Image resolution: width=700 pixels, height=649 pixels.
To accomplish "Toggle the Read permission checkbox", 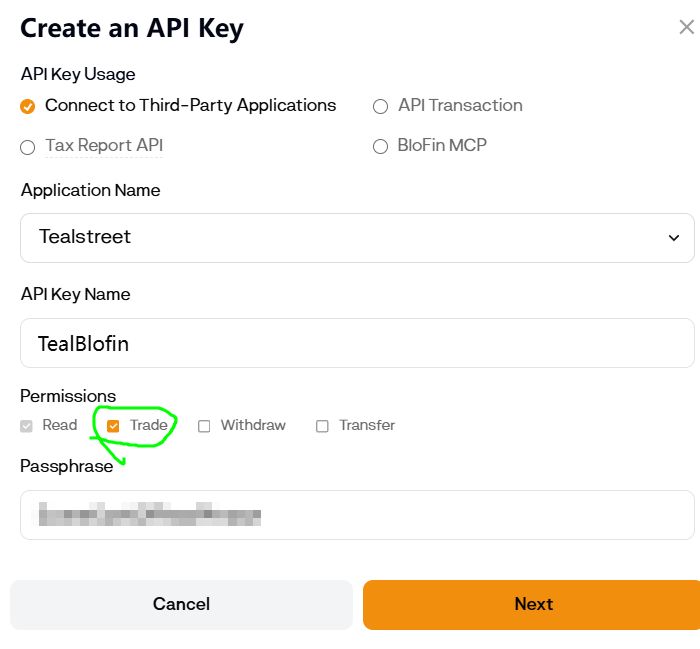I will click(27, 426).
